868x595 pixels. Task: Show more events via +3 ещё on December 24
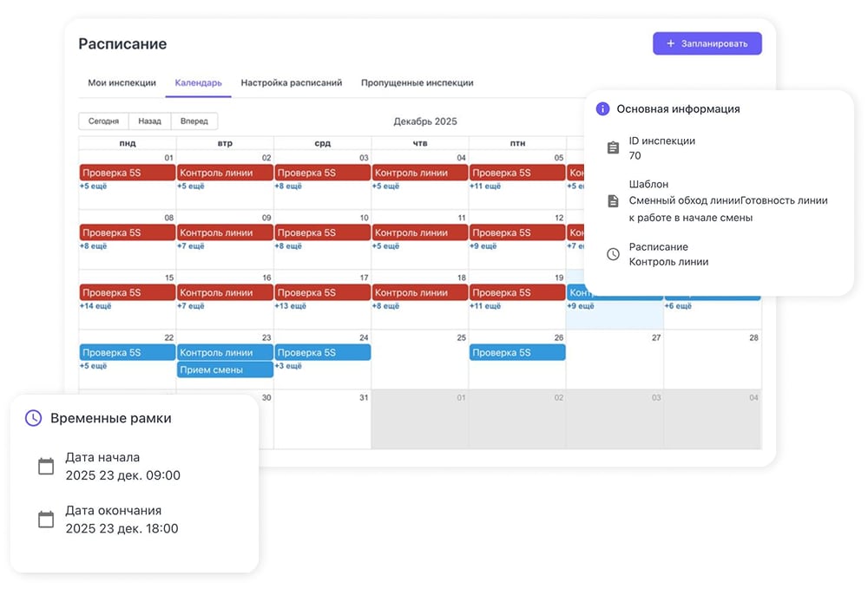click(288, 366)
